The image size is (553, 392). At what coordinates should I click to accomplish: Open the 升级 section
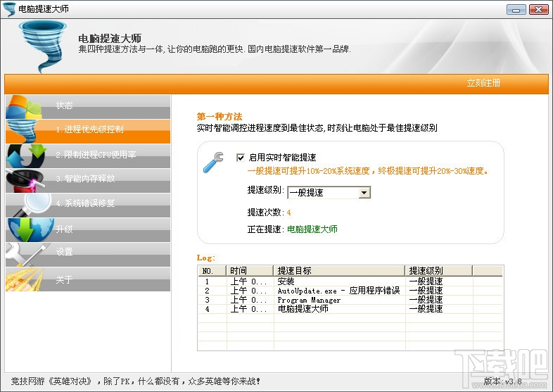tap(88, 229)
